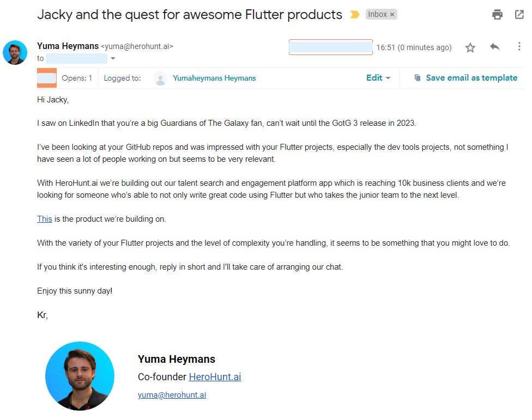
Task: Click the Inbox label tag
Action: point(377,15)
